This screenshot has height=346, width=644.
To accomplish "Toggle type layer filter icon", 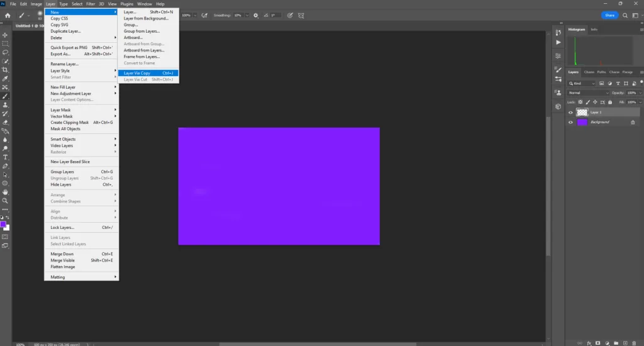I will click(618, 83).
